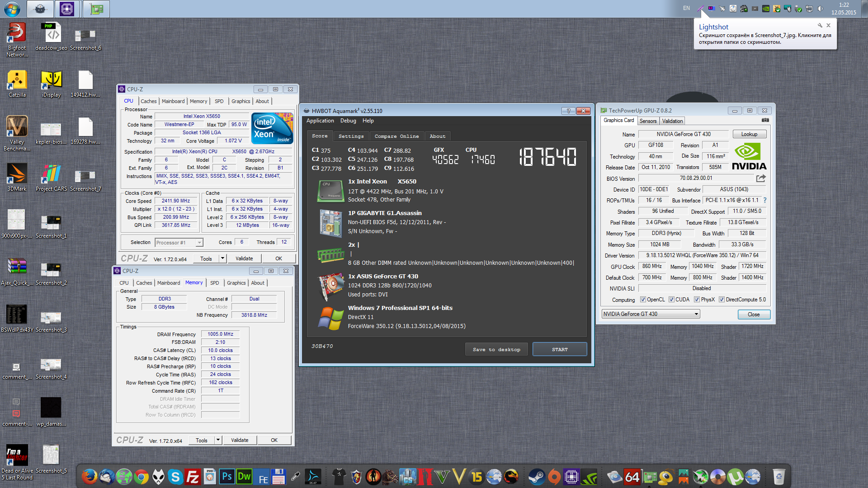This screenshot has height=488, width=868.
Task: Click START benchmark button
Action: (560, 349)
